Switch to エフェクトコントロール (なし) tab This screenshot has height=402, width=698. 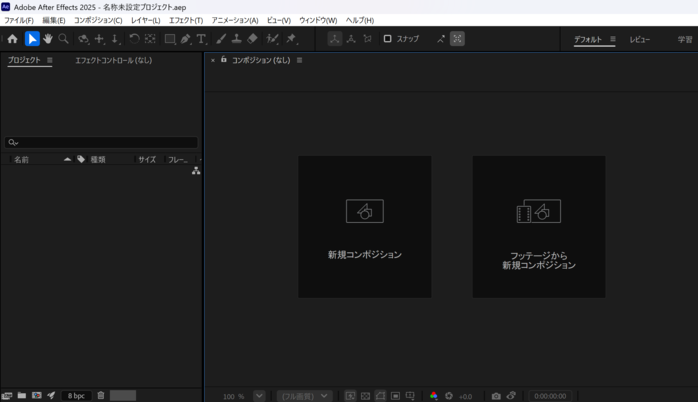pos(114,60)
